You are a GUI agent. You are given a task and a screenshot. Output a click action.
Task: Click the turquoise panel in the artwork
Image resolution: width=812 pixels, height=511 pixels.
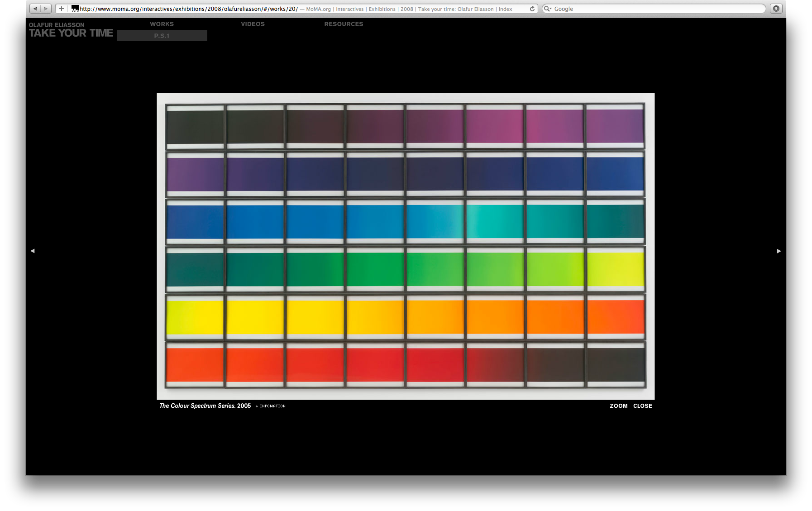[495, 222]
